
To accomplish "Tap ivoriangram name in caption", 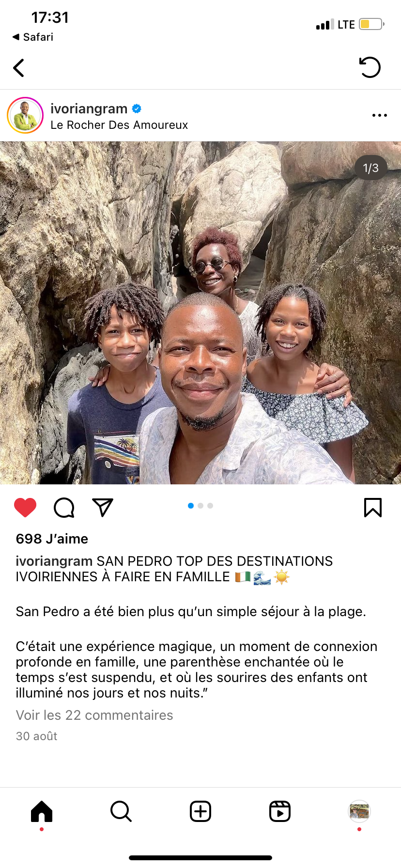I will tap(54, 561).
